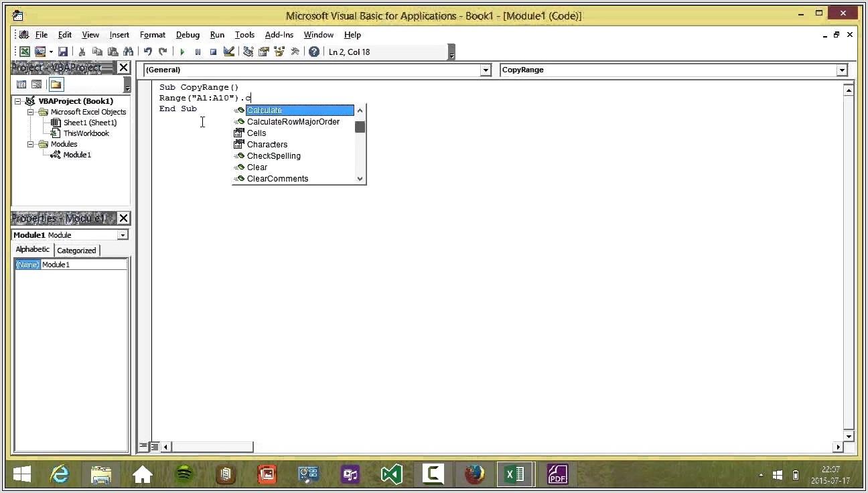Open the Run menu

pos(217,35)
